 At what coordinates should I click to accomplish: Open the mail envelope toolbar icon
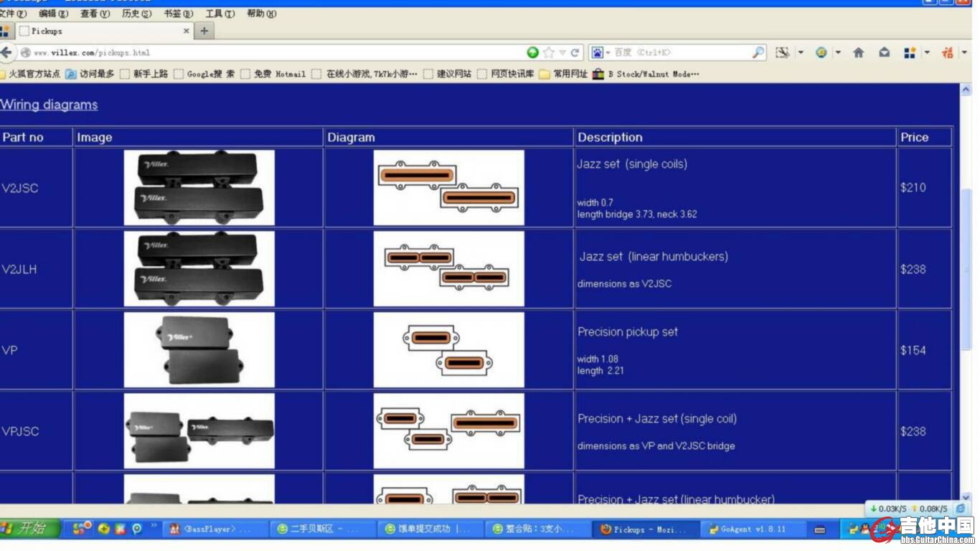885,52
